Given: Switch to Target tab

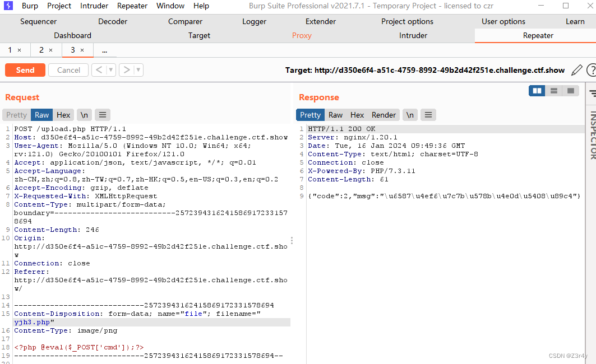Looking at the screenshot, I should coord(199,35).
